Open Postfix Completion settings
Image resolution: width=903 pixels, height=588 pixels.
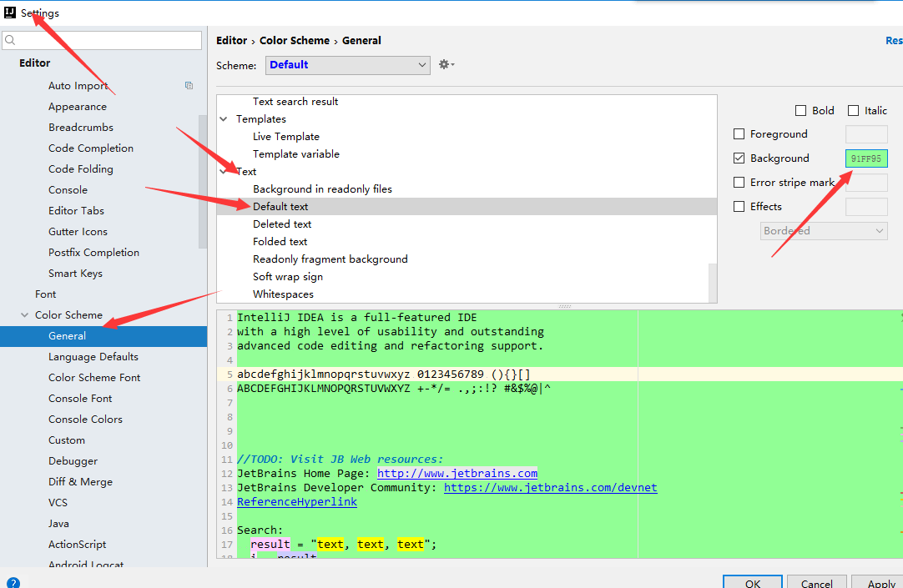click(x=93, y=253)
